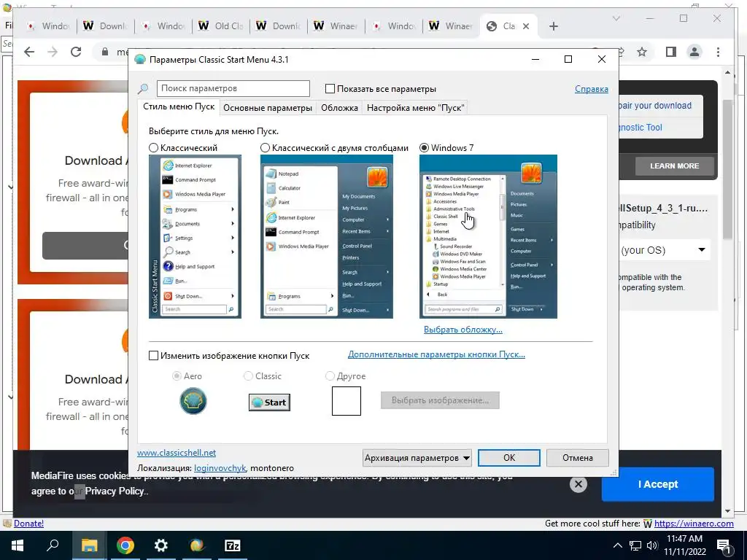This screenshot has width=747, height=560.
Task: Open the www.classicshell.net link
Action: pyautogui.click(x=177, y=453)
